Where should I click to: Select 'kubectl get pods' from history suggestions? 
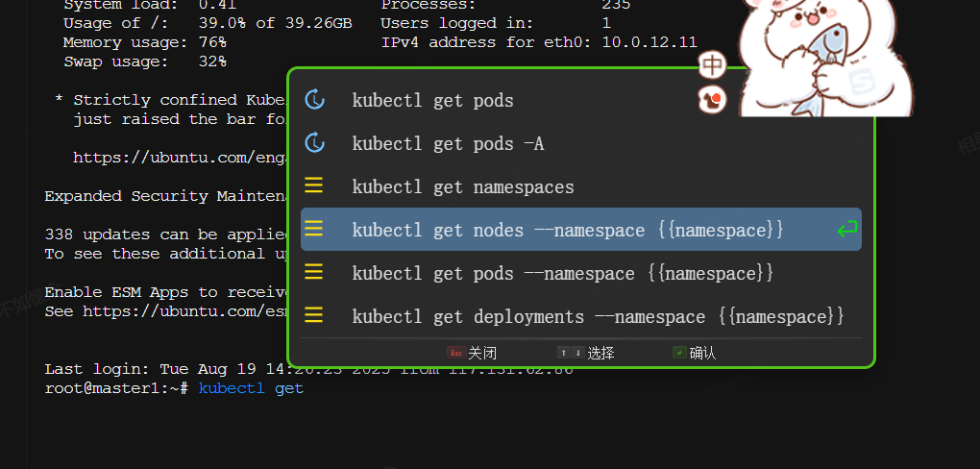432,101
